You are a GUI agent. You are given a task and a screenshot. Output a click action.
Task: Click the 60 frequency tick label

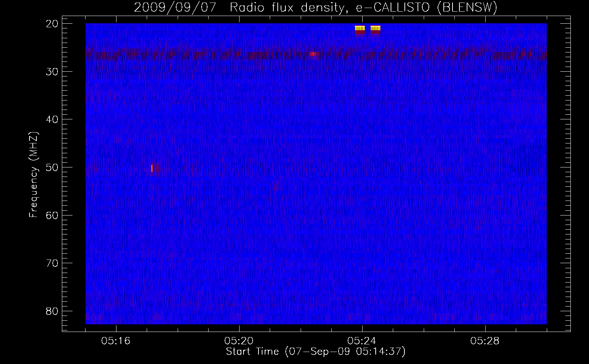52,215
